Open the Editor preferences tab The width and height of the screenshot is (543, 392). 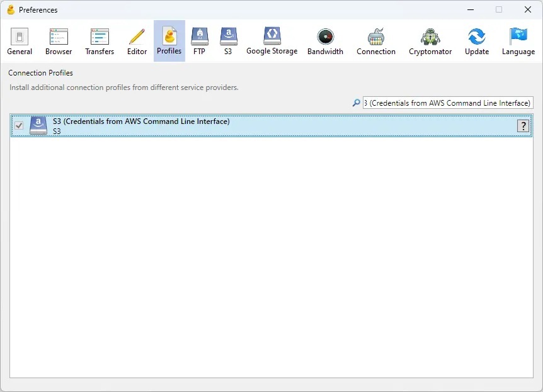137,41
